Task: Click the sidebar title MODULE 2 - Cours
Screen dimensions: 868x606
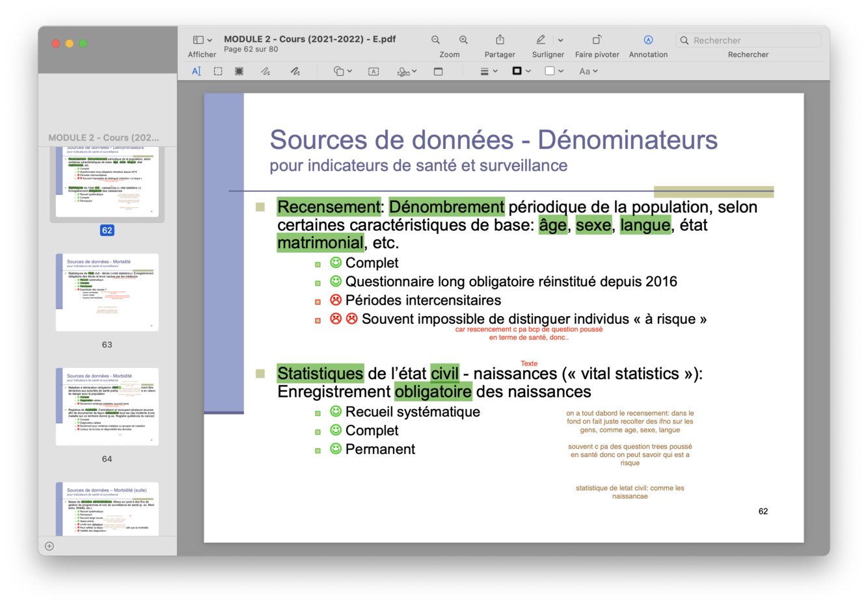Action: tap(103, 138)
